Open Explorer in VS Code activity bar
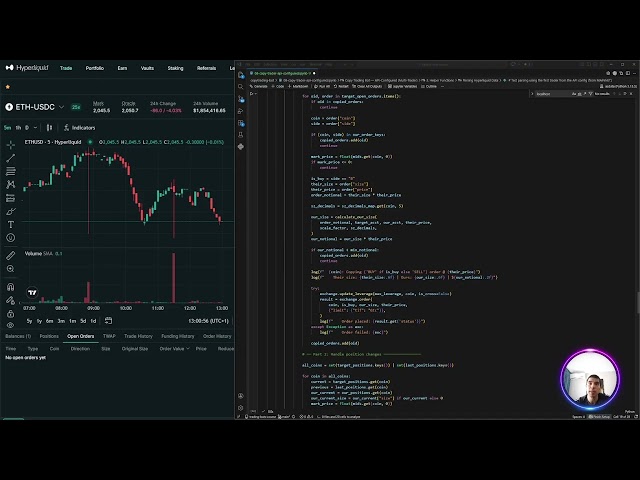 pyautogui.click(x=241, y=75)
